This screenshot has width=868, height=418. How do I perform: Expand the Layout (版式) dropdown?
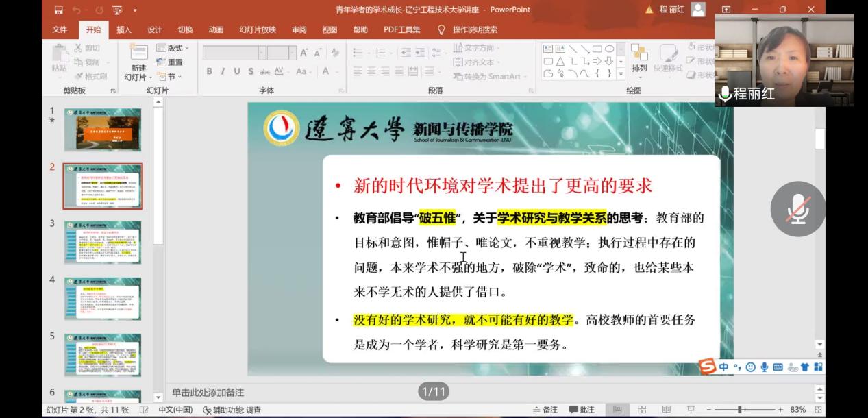pyautogui.click(x=173, y=48)
